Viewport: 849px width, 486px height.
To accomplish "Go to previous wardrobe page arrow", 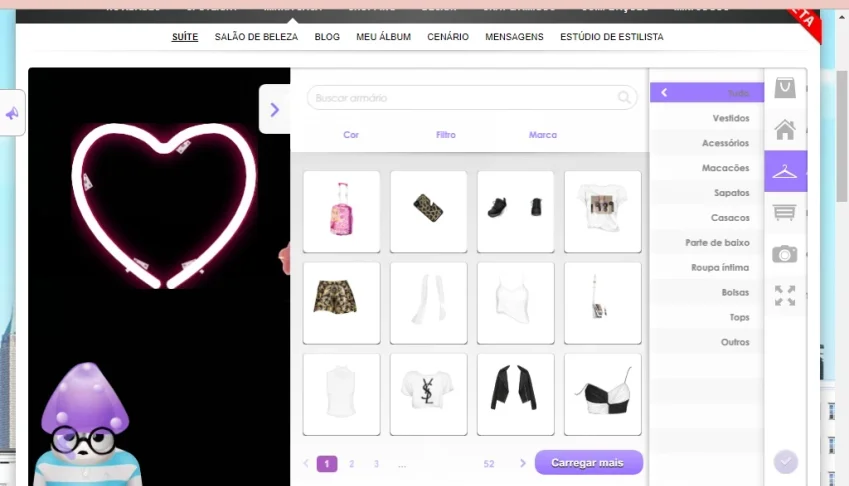I will tap(306, 463).
